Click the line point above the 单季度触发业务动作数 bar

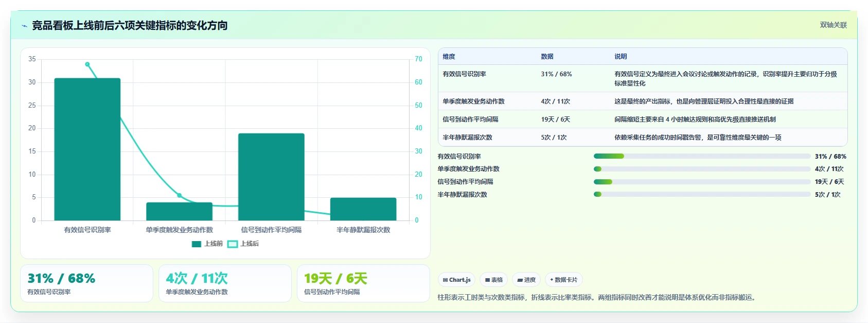(179, 196)
